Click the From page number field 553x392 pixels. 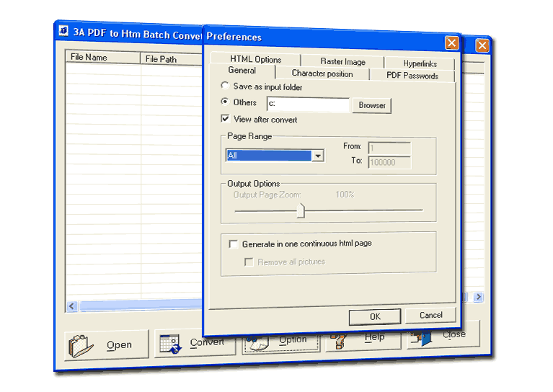click(x=389, y=148)
